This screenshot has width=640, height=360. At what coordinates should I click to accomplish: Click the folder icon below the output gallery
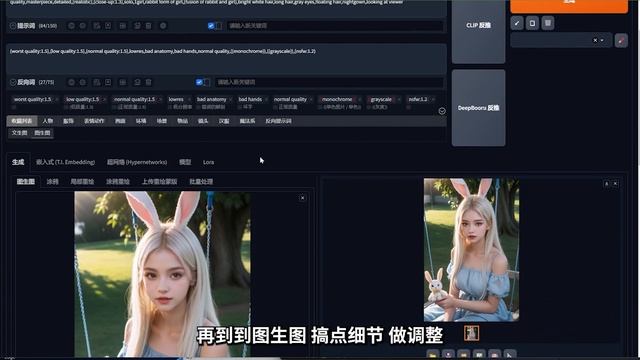tap(433, 354)
